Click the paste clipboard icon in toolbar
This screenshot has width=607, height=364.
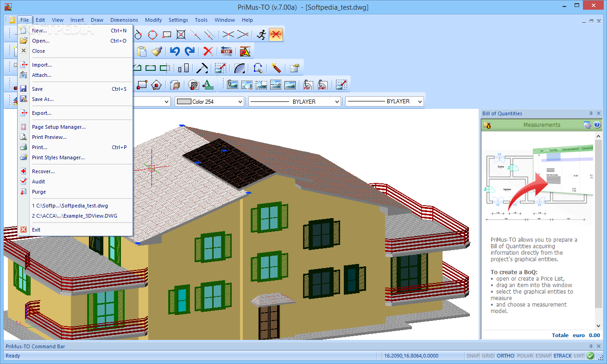pos(141,51)
